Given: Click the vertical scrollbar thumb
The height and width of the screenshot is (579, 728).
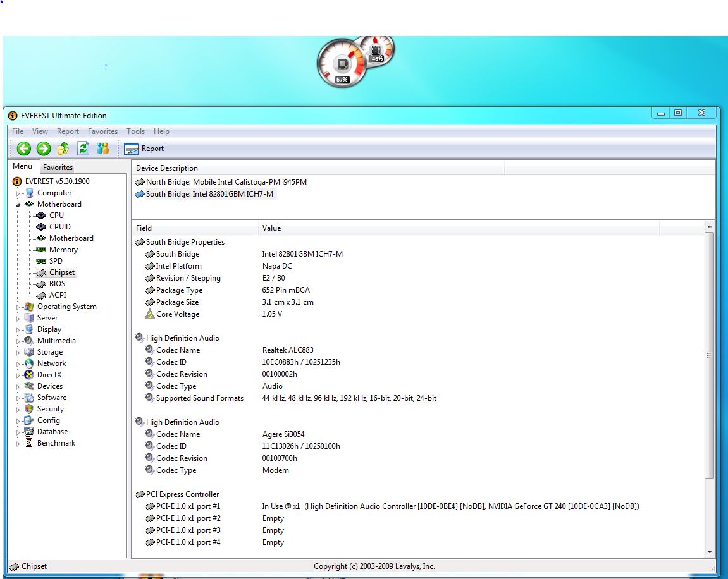Looking at the screenshot, I should coord(709,355).
